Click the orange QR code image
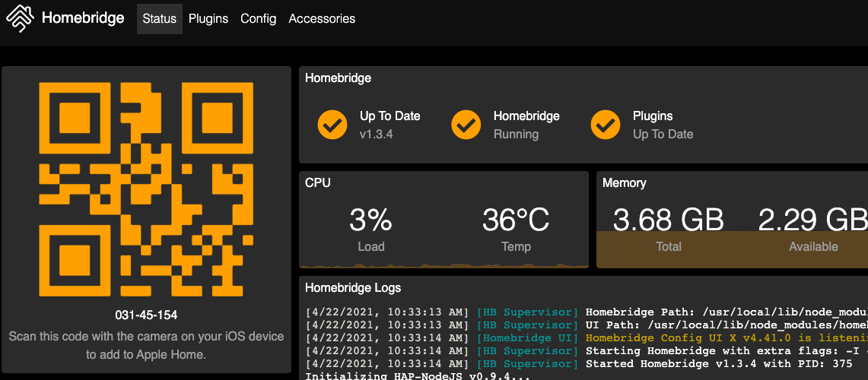Screen dimensions: 868x380 point(146,188)
